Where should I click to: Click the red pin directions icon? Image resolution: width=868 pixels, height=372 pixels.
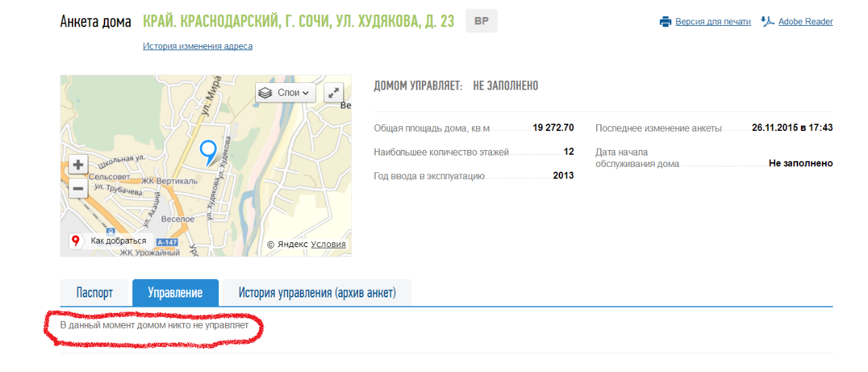[76, 240]
